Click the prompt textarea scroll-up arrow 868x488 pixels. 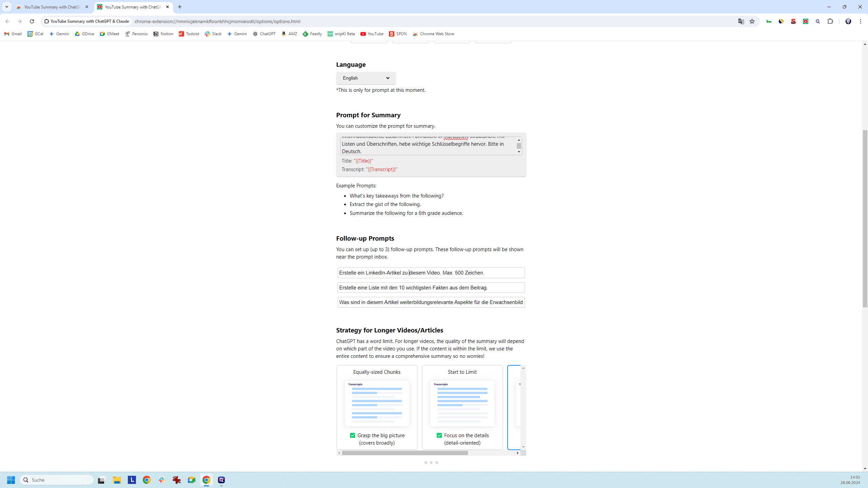[519, 140]
